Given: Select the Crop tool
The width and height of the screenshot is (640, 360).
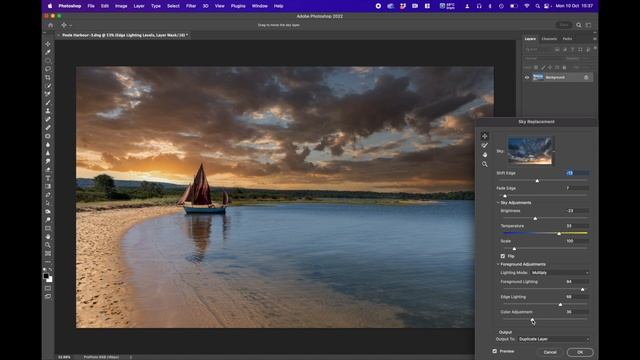Looking at the screenshot, I should (x=48, y=77).
